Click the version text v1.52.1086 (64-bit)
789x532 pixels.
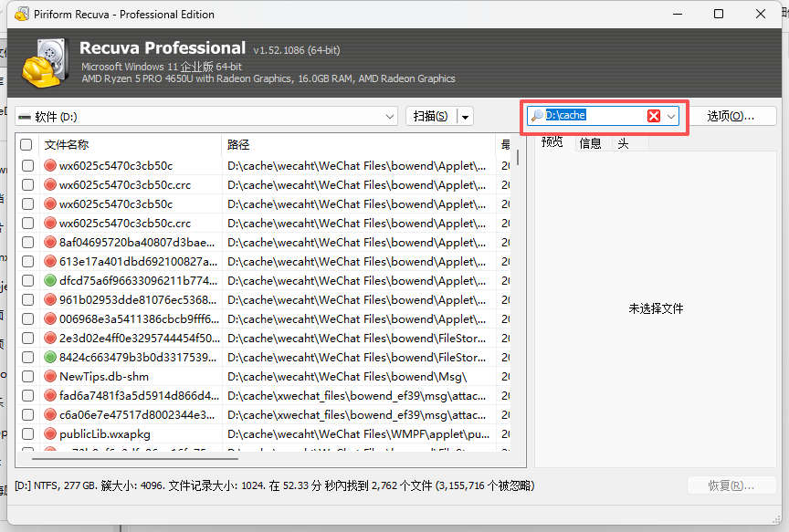pos(297,50)
